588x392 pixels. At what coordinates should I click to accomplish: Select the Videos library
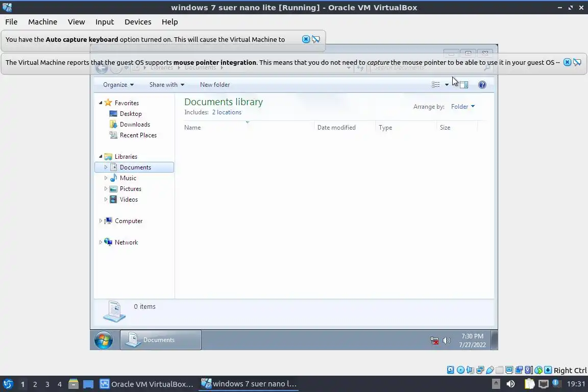tap(129, 200)
